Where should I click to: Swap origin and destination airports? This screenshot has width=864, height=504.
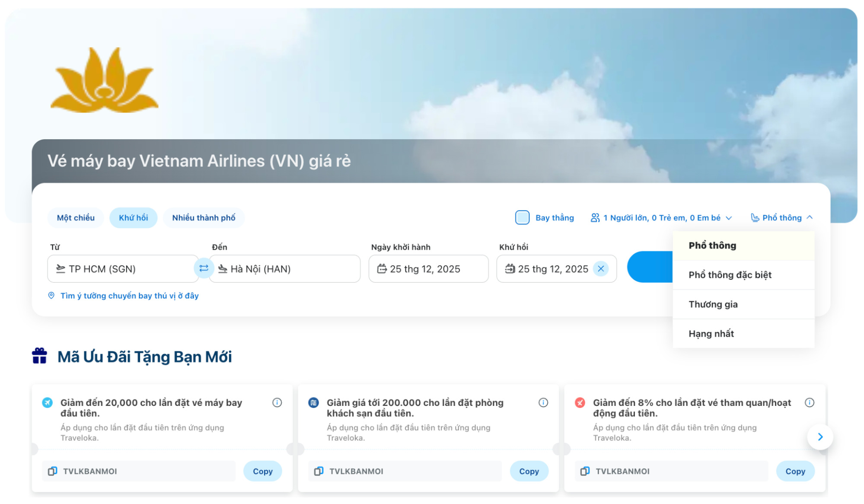pyautogui.click(x=204, y=268)
